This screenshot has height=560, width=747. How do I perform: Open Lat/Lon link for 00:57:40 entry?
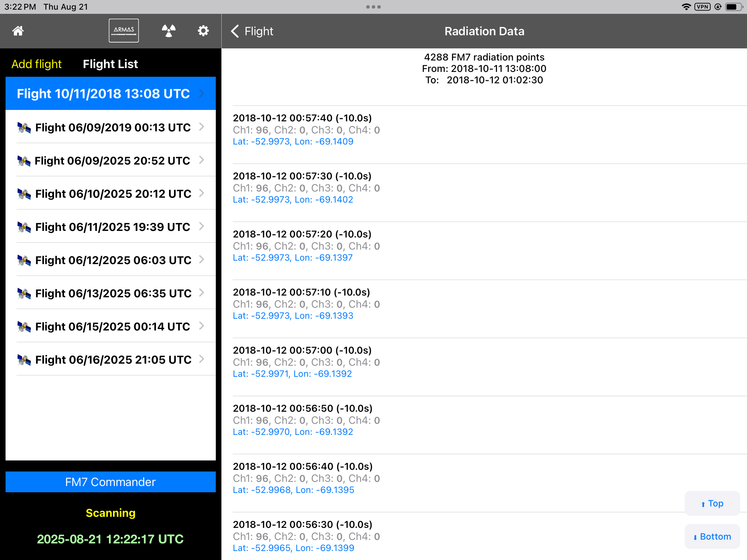(x=293, y=141)
